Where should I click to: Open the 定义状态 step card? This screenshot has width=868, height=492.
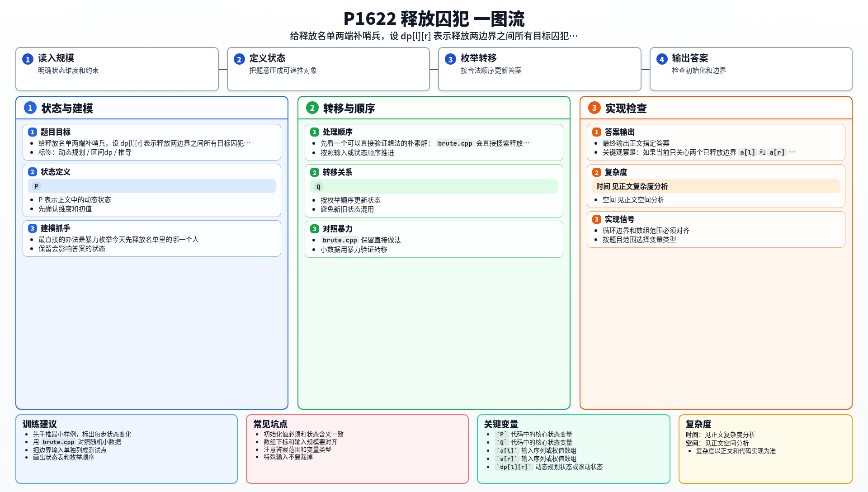pyautogui.click(x=328, y=69)
